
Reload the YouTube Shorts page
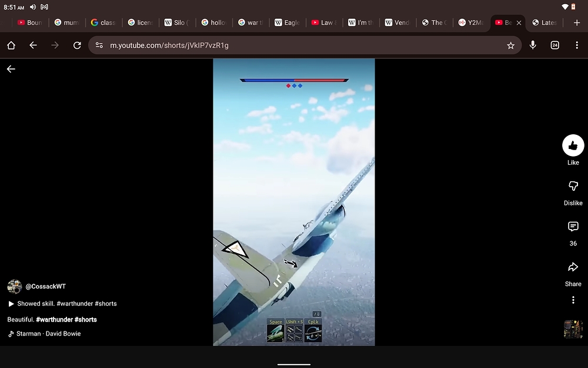pos(77,45)
